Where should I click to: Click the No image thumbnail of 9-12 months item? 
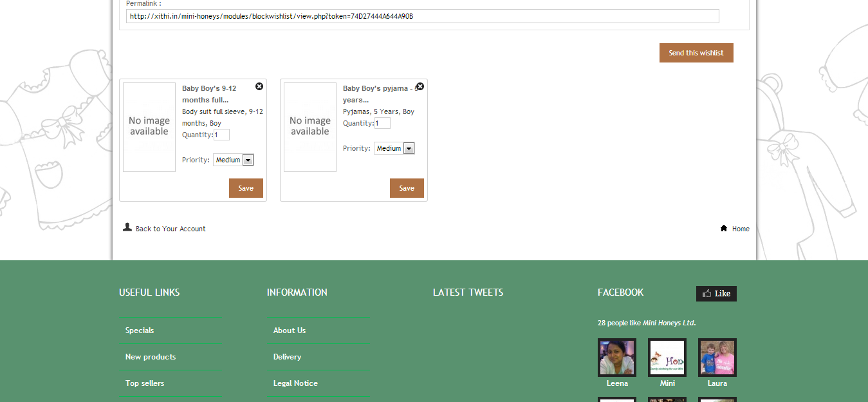(x=149, y=127)
